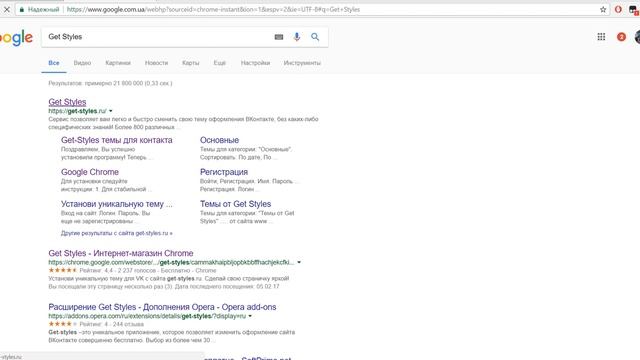The image size is (640, 360).
Task: Open the Основные sitelink
Action: coord(220,140)
